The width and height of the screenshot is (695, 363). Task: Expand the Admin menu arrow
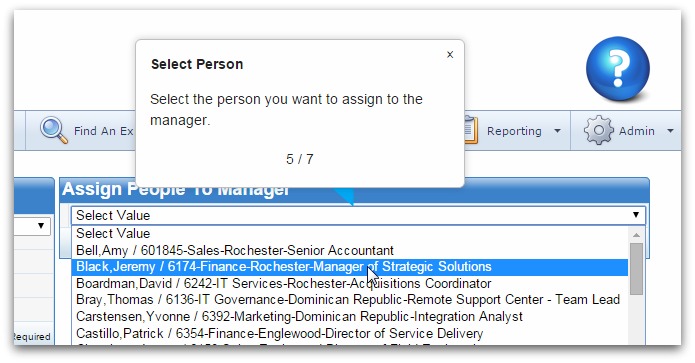pos(670,131)
